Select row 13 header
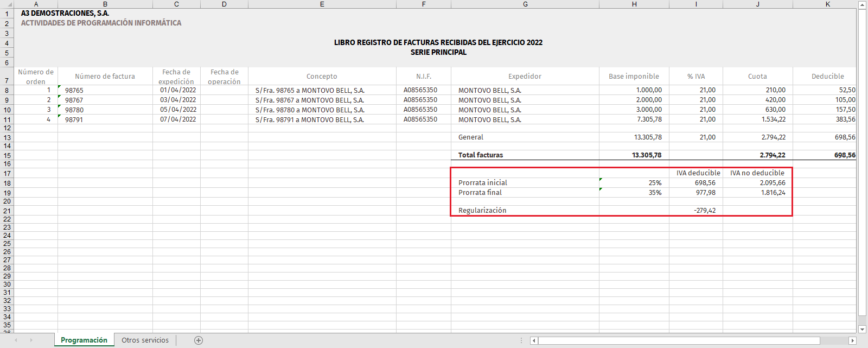This screenshot has height=348, width=868. click(x=7, y=137)
